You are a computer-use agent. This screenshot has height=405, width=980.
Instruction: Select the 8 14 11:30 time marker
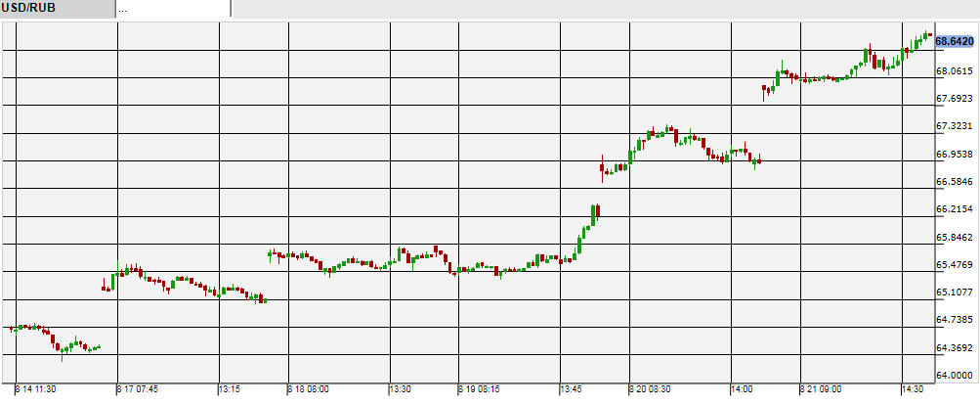[36, 389]
